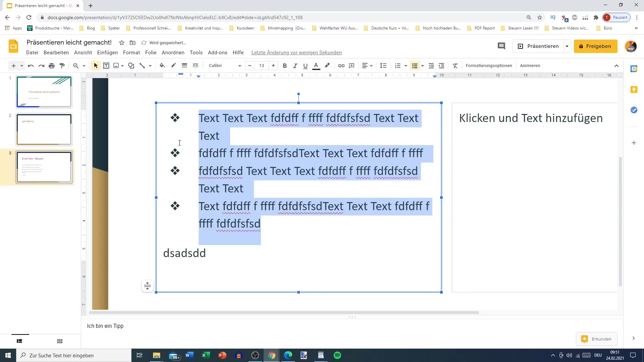Open the 'Letzte Änderung vor wenigen Sekunden' link
The width and height of the screenshot is (644, 362).
coord(297,53)
